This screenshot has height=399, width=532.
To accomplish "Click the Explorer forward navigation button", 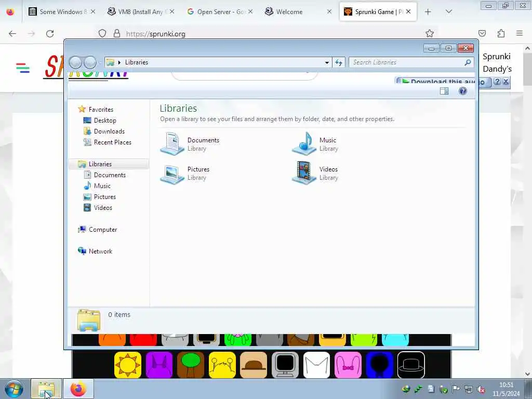I will point(90,62).
